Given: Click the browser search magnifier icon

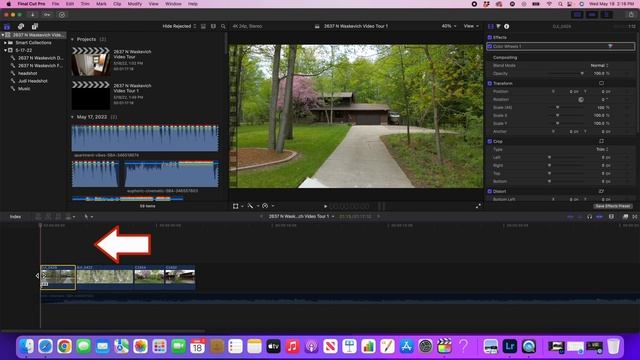Looking at the screenshot, I should 223,26.
